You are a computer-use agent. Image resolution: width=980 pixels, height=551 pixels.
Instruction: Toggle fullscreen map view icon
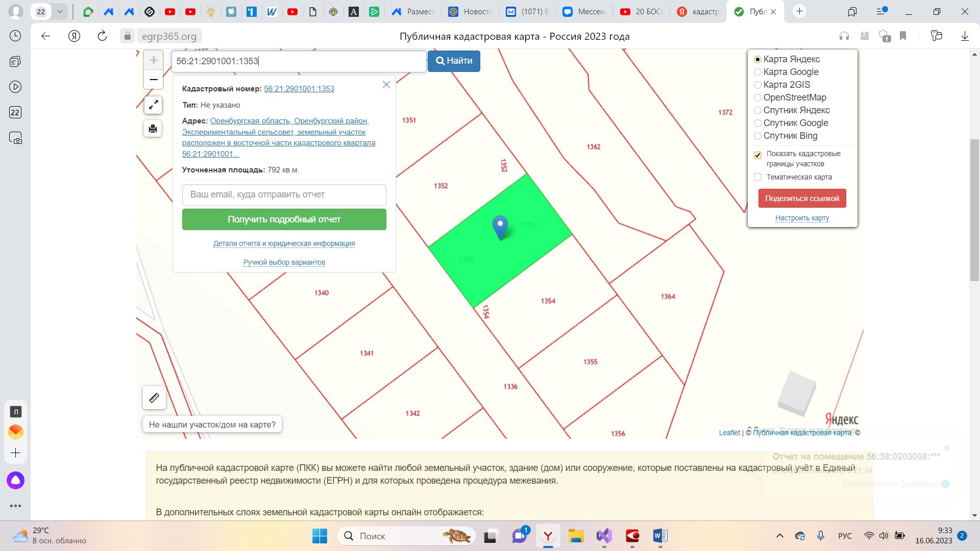coord(153,105)
